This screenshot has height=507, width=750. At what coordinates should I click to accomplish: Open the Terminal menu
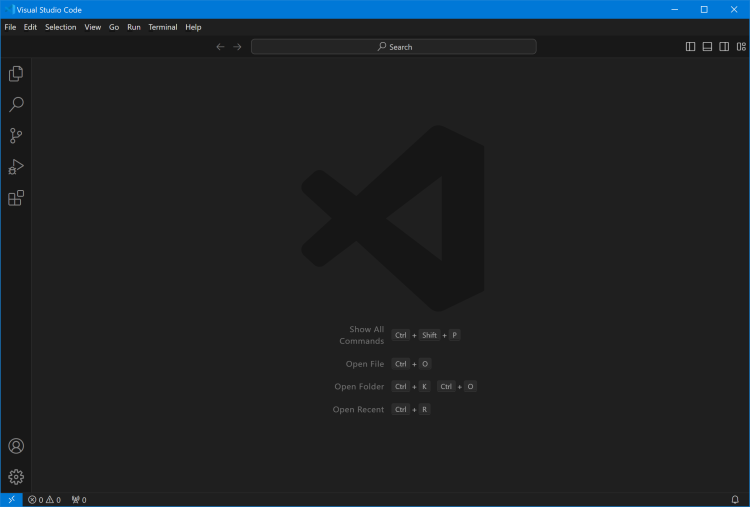(x=162, y=27)
